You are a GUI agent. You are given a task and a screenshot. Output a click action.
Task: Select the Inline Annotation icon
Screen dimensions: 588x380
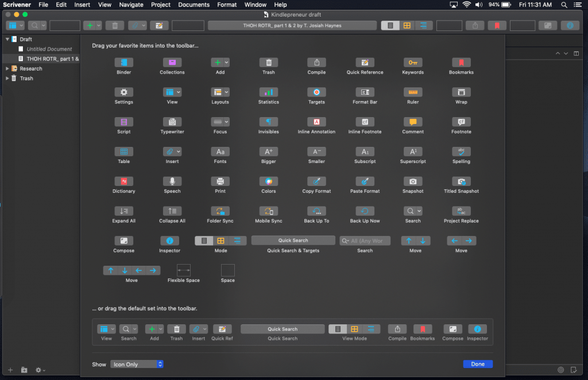(316, 122)
